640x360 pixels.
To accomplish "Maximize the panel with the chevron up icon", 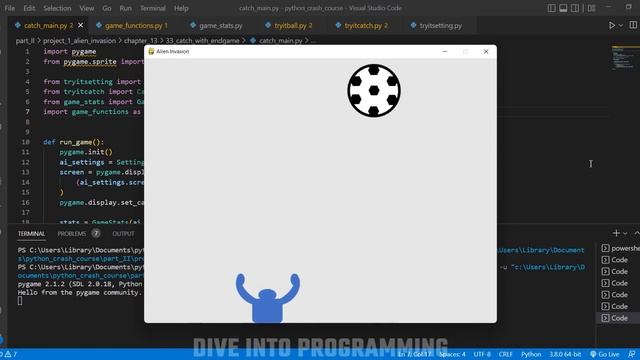I will [636, 233].
